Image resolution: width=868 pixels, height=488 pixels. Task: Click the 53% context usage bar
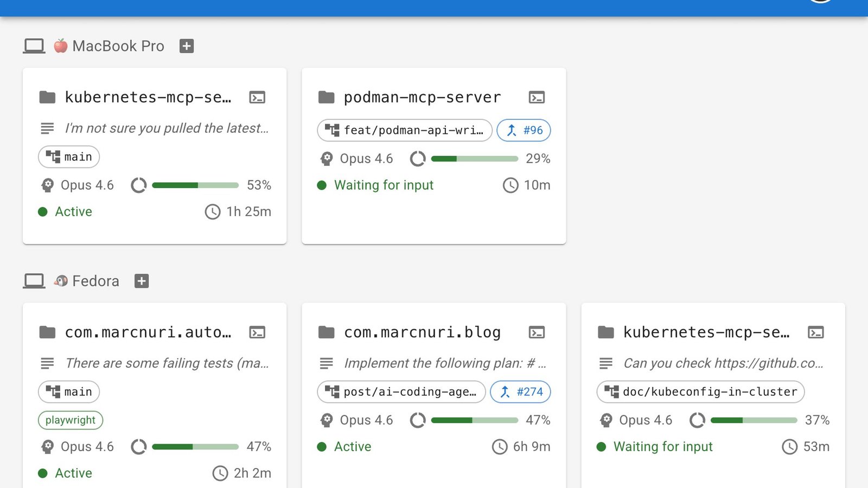click(195, 185)
